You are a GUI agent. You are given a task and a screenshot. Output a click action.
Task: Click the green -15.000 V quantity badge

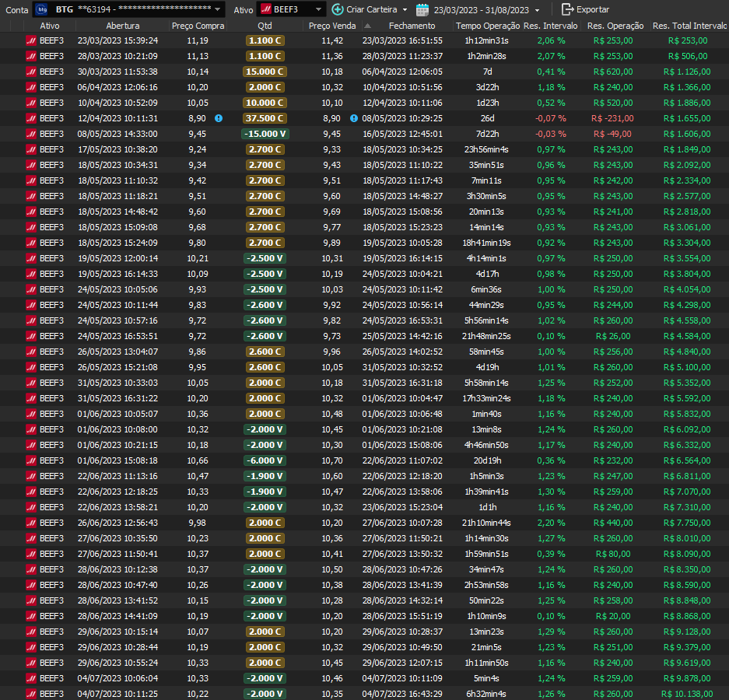pos(265,134)
